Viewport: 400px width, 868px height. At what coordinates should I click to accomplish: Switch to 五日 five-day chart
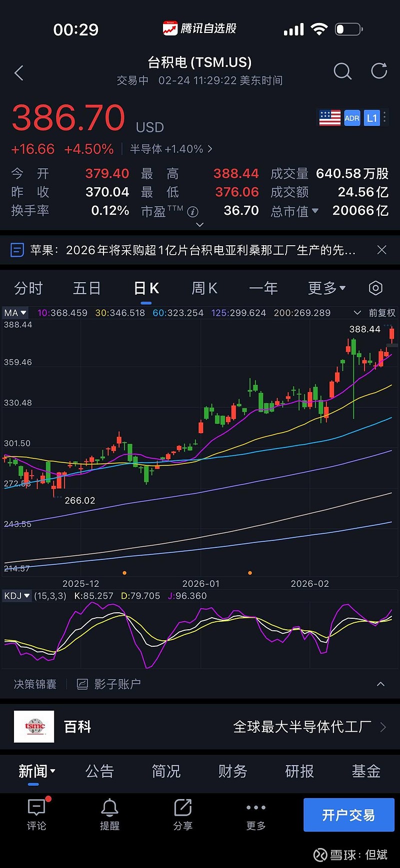pos(87,288)
